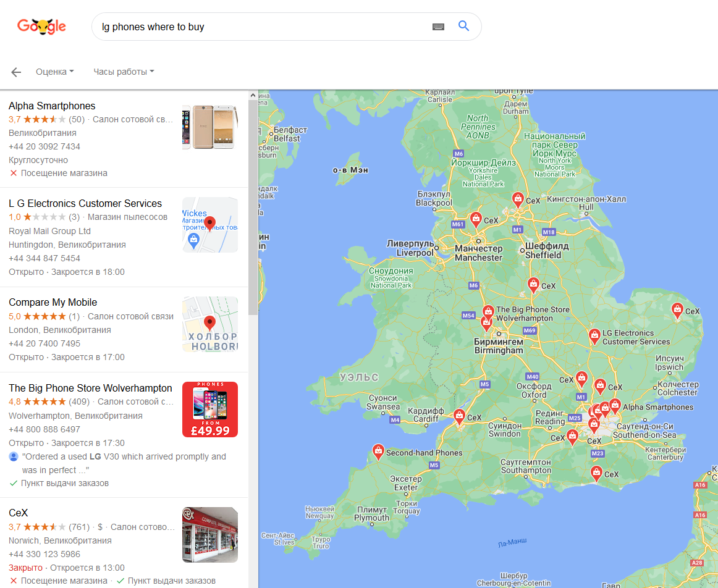The height and width of the screenshot is (588, 718).
Task: Click the results list scrollbar thumb
Action: tap(253, 208)
